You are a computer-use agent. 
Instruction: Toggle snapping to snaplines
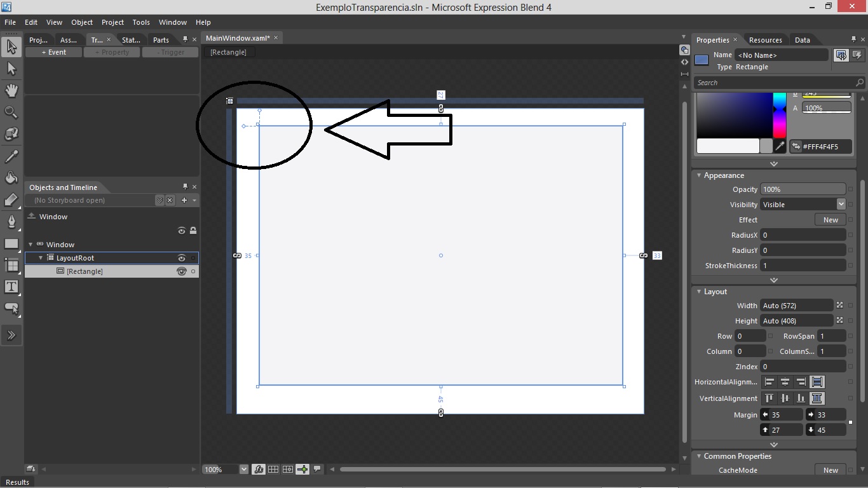[302, 469]
